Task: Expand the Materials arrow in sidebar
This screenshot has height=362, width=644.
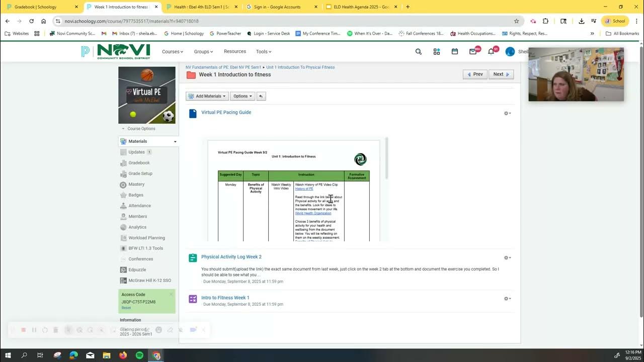Action: [x=175, y=142]
